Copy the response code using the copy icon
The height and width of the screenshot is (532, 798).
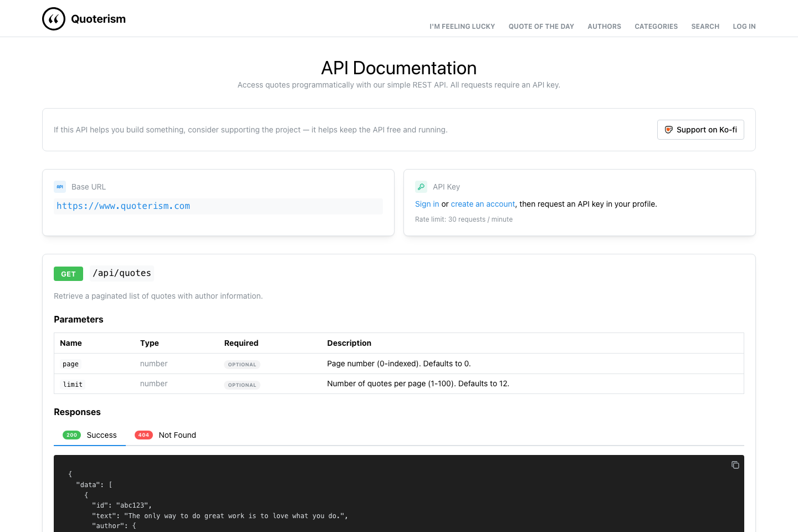point(735,465)
